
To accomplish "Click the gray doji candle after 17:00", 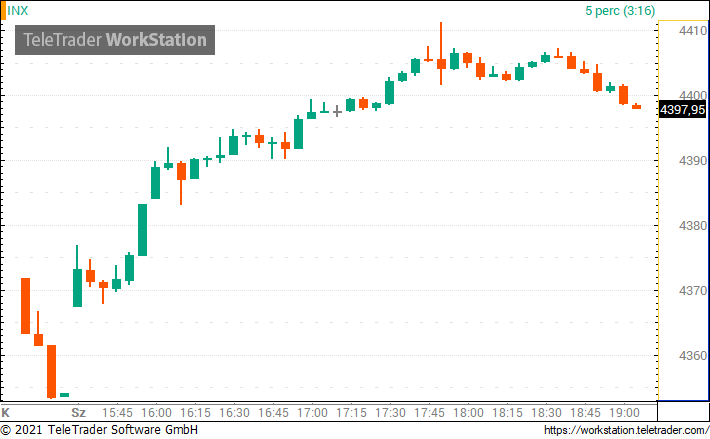I will (x=337, y=111).
